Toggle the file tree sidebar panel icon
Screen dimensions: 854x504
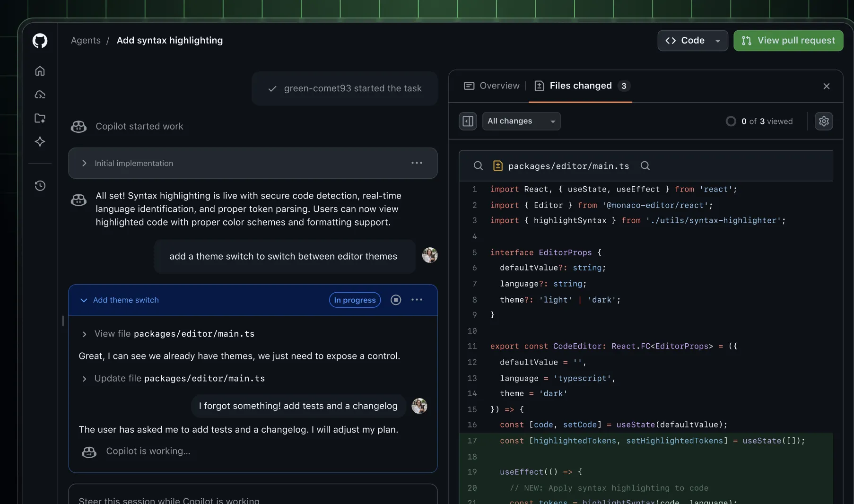(x=468, y=122)
